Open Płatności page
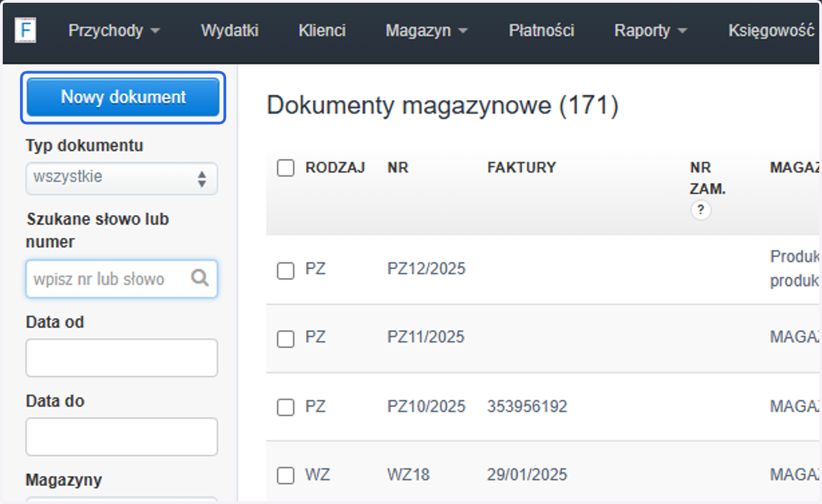Image resolution: width=822 pixels, height=504 pixels. pos(541,31)
